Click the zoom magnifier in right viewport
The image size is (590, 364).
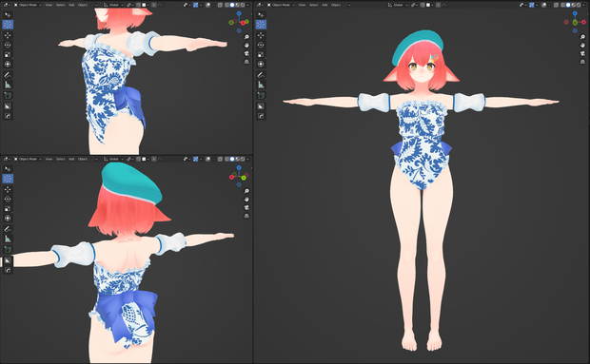[x=582, y=37]
